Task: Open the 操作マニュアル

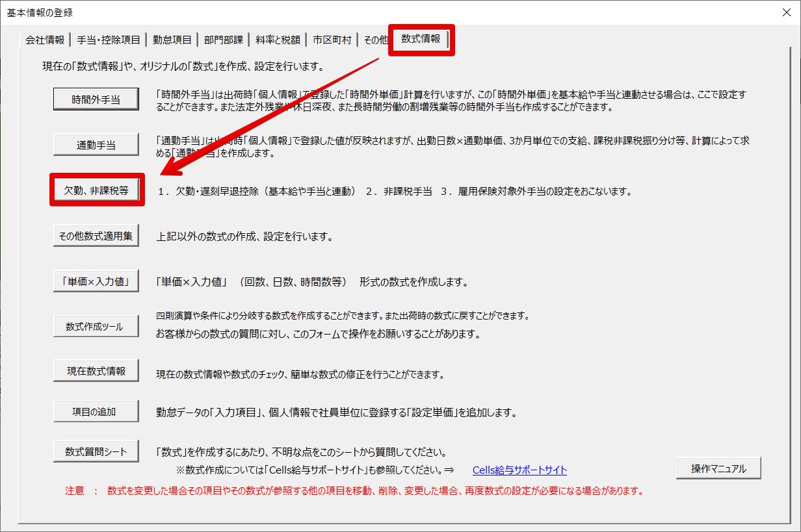Action: [718, 468]
